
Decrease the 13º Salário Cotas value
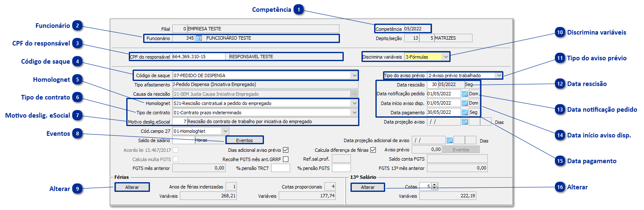435,188
